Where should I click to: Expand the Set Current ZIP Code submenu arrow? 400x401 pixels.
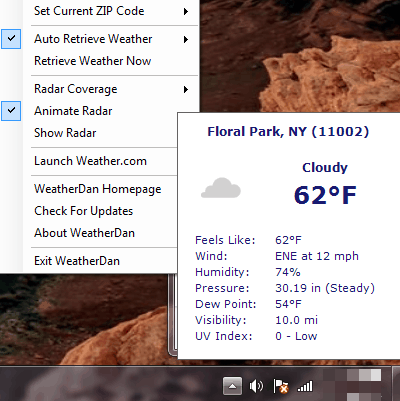186,12
